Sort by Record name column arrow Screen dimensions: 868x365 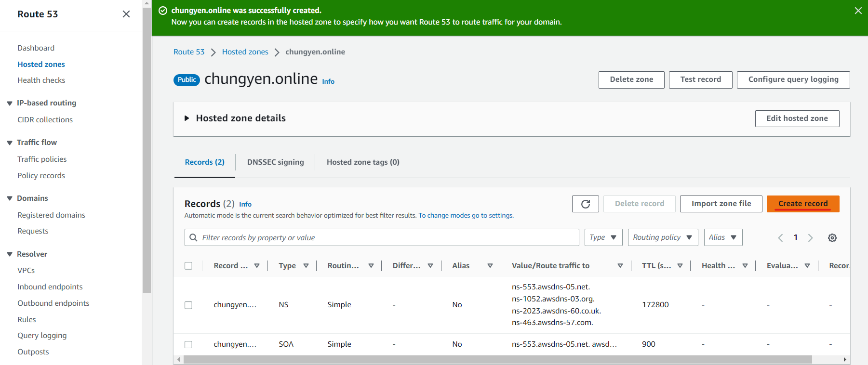(257, 266)
